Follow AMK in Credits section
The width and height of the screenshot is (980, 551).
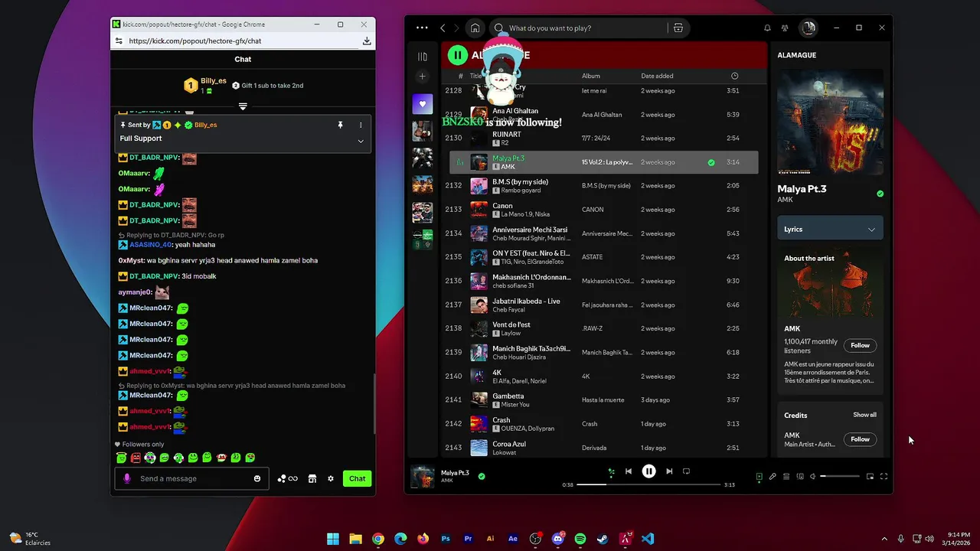[860, 439]
